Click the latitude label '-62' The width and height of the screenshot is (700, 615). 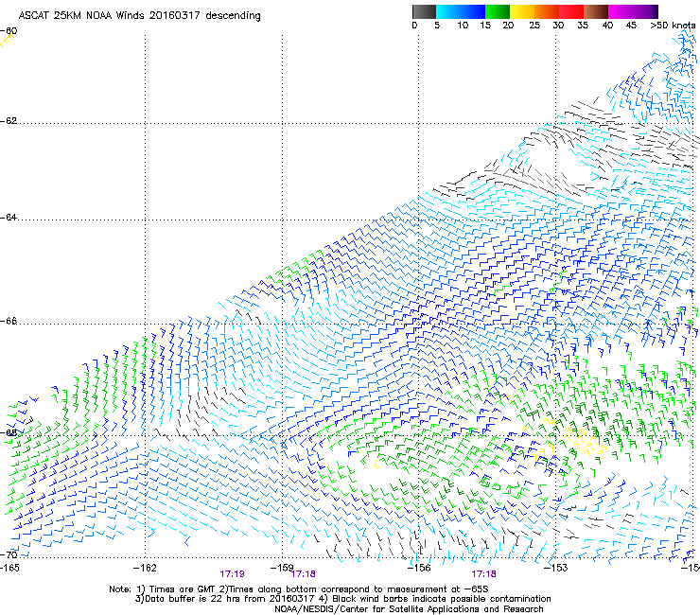click(9, 121)
